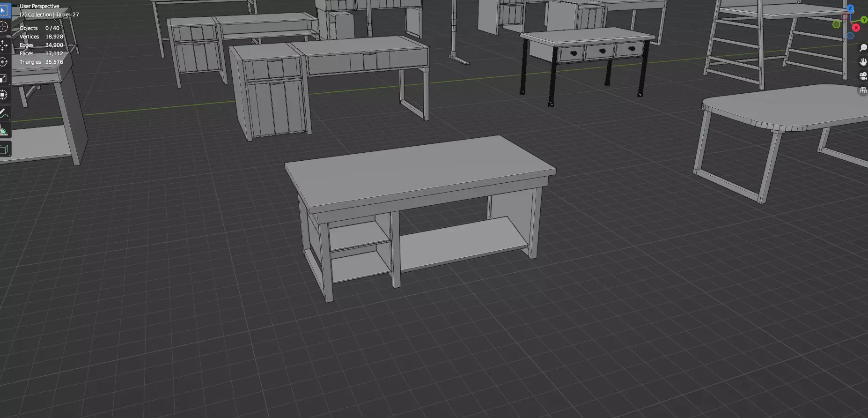Toggle the camera view icon
The height and width of the screenshot is (418, 868).
point(863,76)
